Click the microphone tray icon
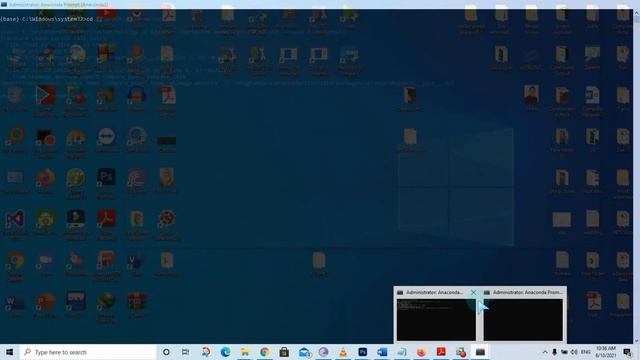This screenshot has width=640, height=360. pyautogui.click(x=554, y=352)
